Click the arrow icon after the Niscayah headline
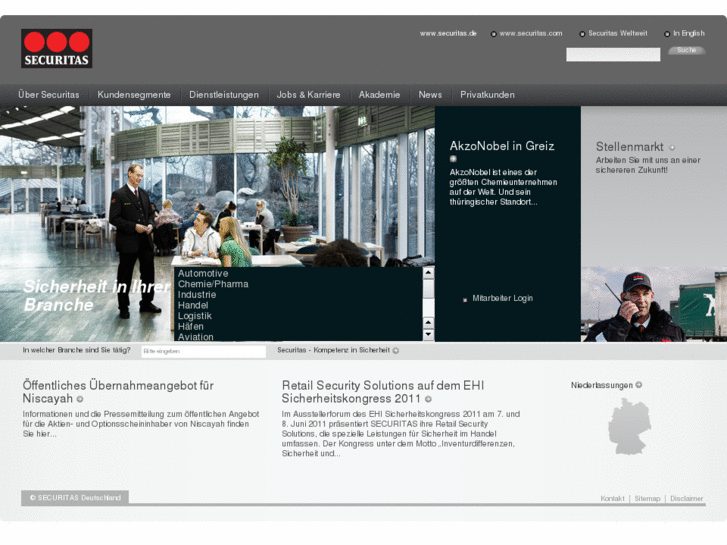 pos(80,399)
